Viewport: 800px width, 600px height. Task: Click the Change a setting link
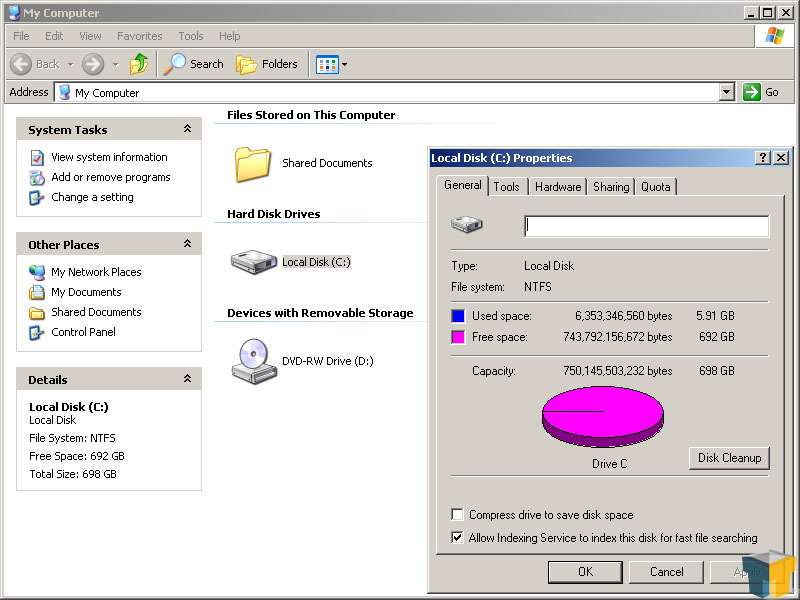[92, 197]
